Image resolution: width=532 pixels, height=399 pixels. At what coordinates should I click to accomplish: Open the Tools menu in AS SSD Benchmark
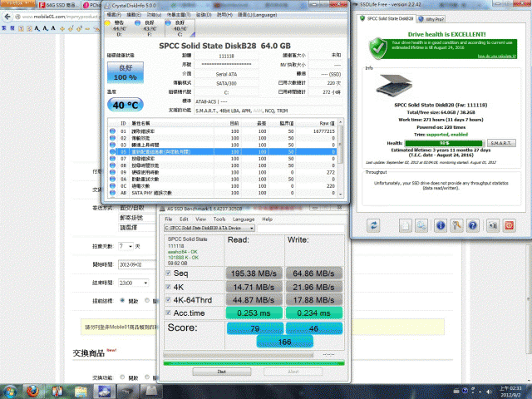click(x=219, y=219)
